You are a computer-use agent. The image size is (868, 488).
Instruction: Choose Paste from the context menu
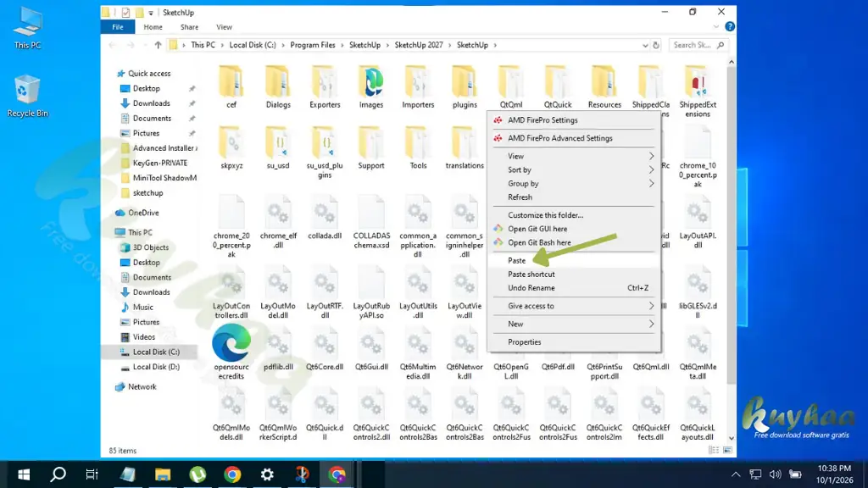[574, 261]
